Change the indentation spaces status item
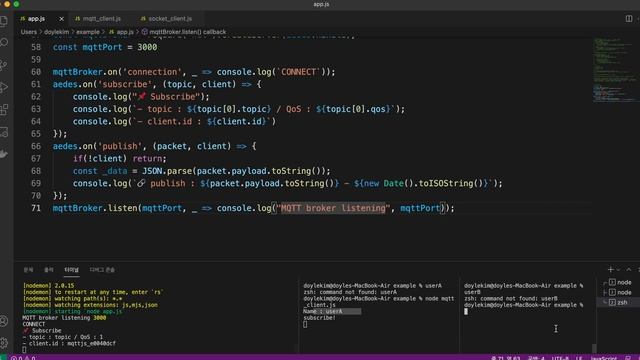The image size is (640, 360). [x=536, y=358]
